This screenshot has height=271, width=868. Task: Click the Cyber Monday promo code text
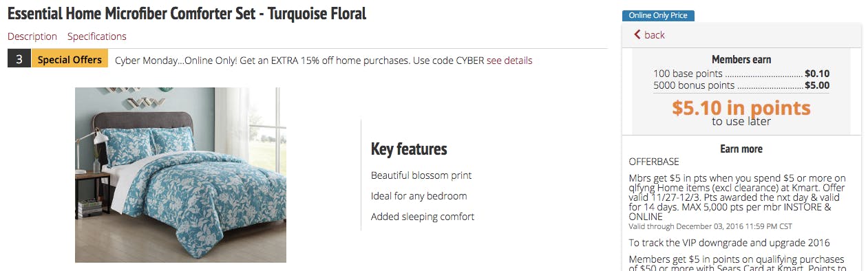click(x=299, y=61)
